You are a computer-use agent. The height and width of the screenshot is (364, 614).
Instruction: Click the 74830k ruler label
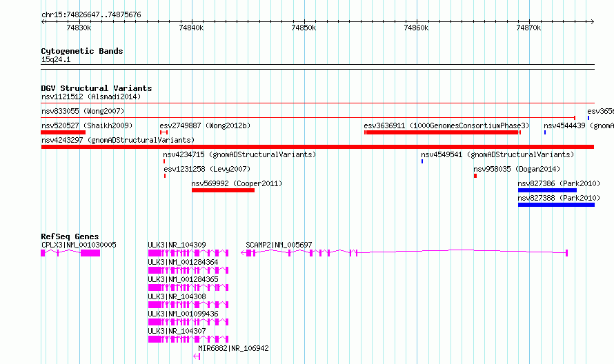[x=79, y=28]
